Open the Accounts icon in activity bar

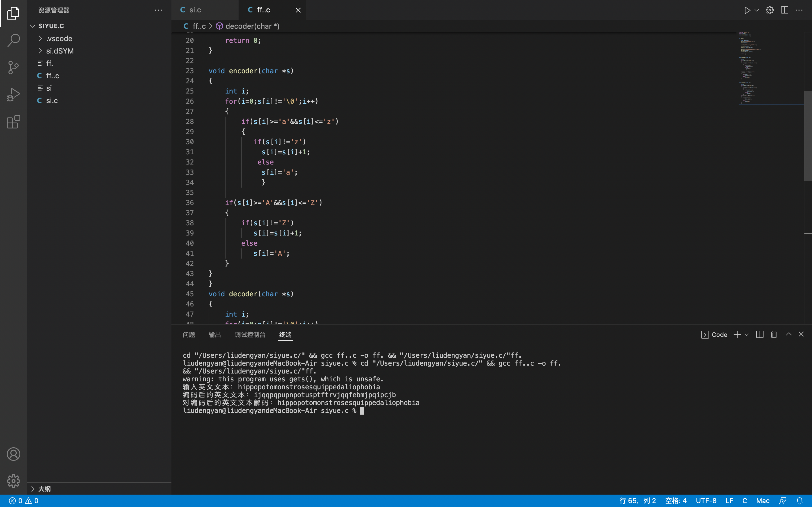pos(14,454)
